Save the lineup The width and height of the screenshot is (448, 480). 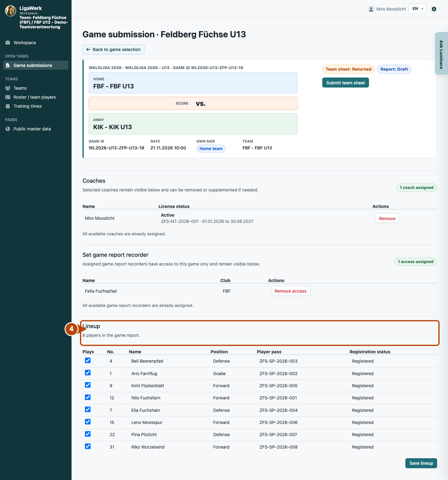click(x=421, y=463)
